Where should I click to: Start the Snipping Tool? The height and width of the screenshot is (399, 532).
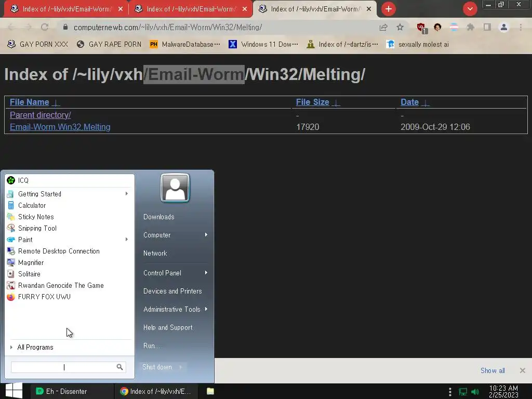pos(70,229)
